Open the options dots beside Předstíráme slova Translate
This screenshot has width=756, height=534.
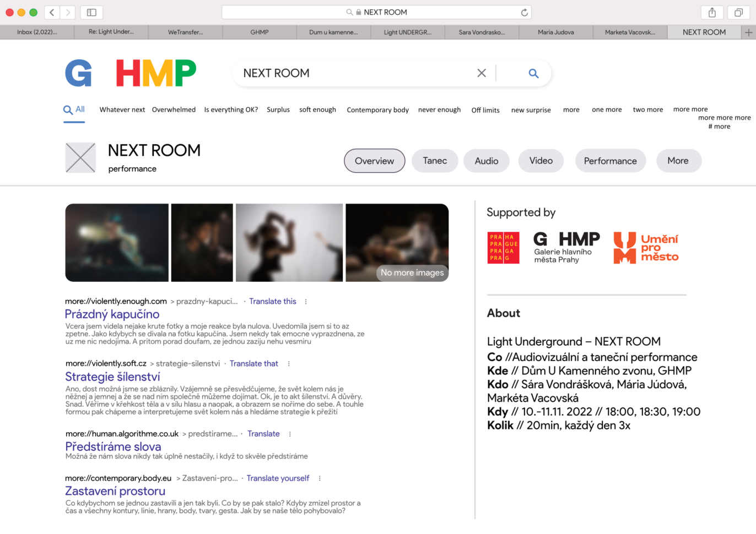coord(290,434)
